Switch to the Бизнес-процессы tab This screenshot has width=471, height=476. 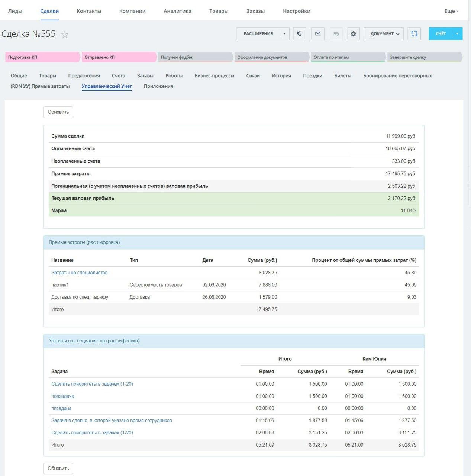coord(214,76)
